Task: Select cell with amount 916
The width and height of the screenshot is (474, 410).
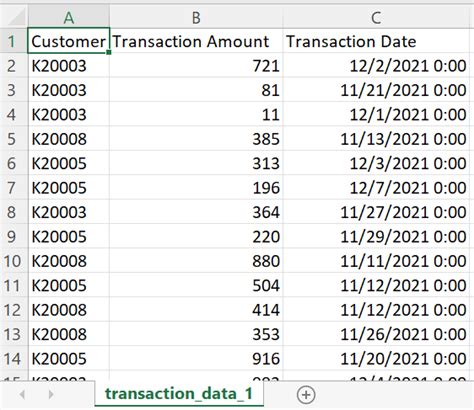Action: click(x=196, y=358)
